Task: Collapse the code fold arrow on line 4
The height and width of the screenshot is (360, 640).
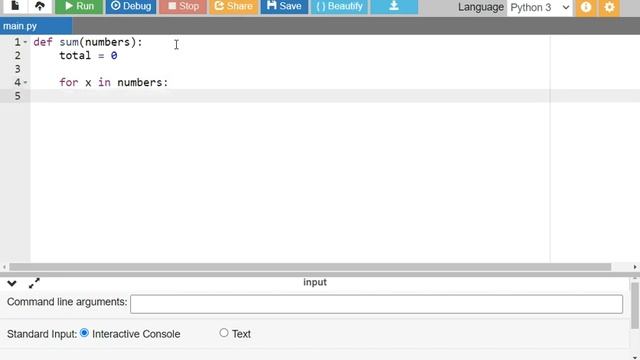Action: (25, 82)
